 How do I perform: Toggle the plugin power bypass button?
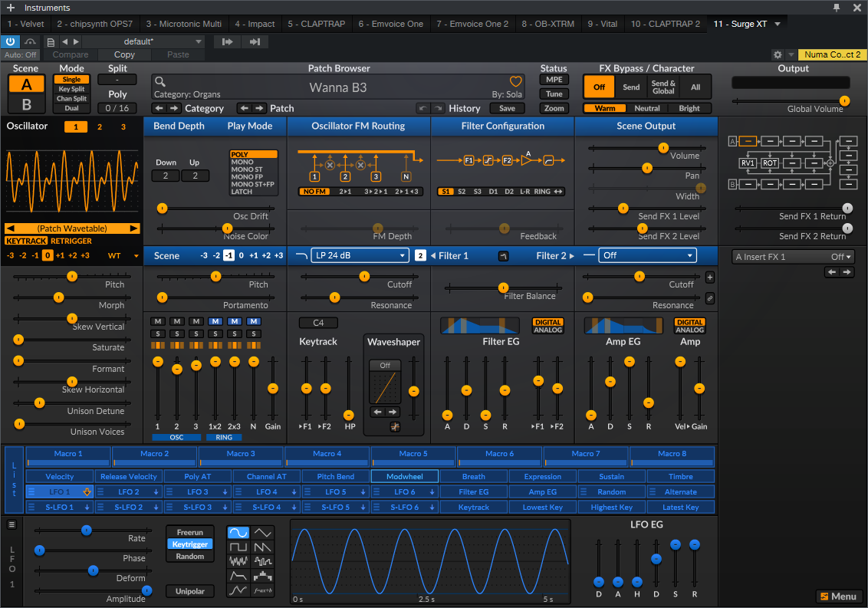click(x=11, y=41)
